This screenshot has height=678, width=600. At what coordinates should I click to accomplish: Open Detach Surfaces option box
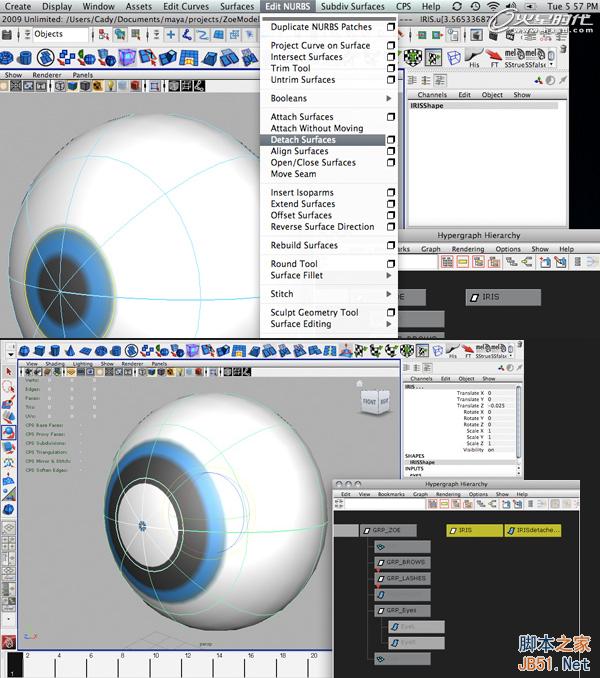391,140
